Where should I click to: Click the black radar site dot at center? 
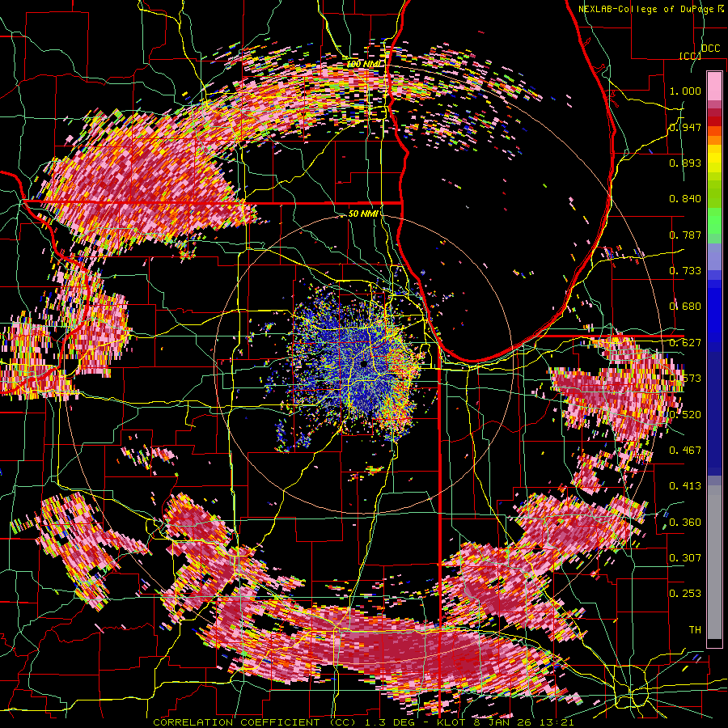click(364, 364)
